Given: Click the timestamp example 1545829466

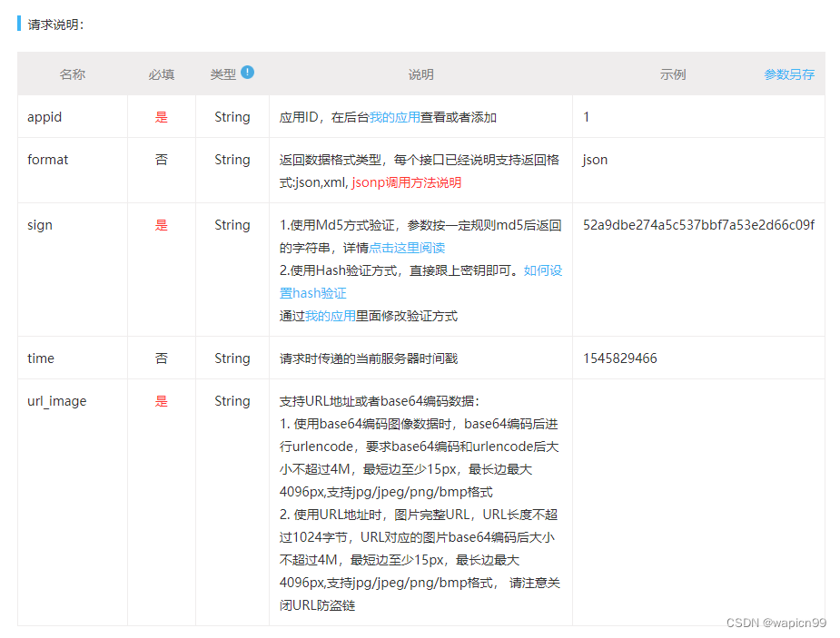Looking at the screenshot, I should 620,358.
